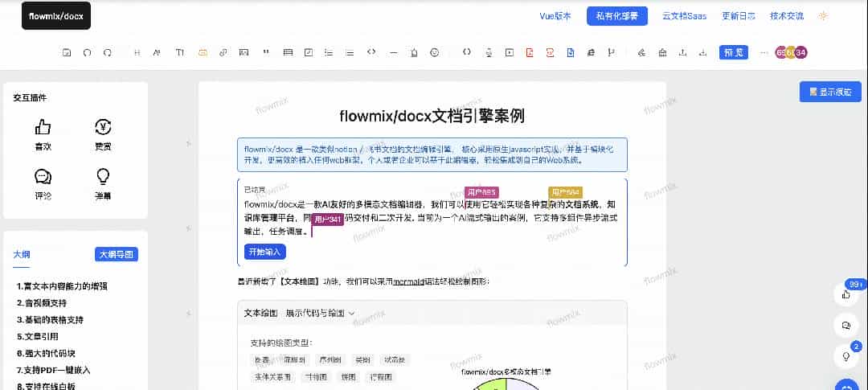Select the 行程图 chart type tag
The image size is (868, 390).
pyautogui.click(x=382, y=376)
